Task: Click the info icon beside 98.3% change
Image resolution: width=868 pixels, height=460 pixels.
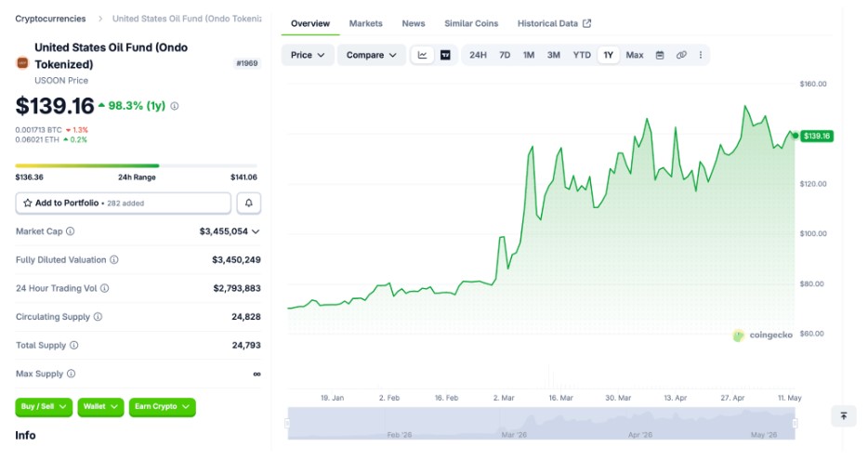Action: (x=175, y=106)
